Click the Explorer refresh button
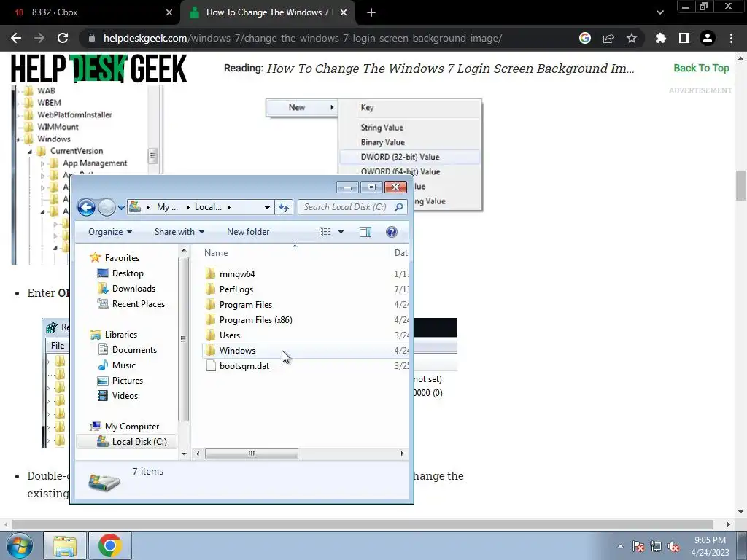The image size is (747, 560). pos(284,207)
